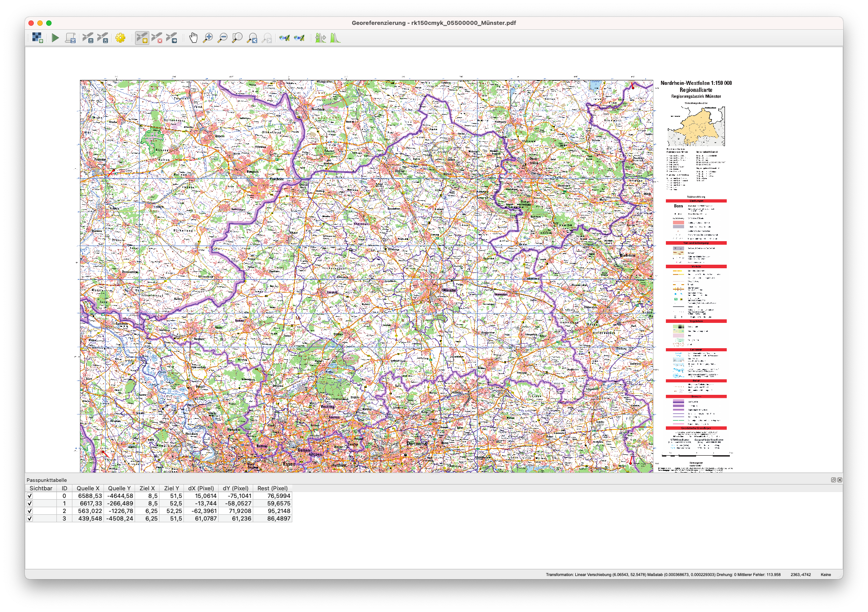868x612 pixels.
Task: Float the Passpunkttabelle panel
Action: (x=833, y=480)
